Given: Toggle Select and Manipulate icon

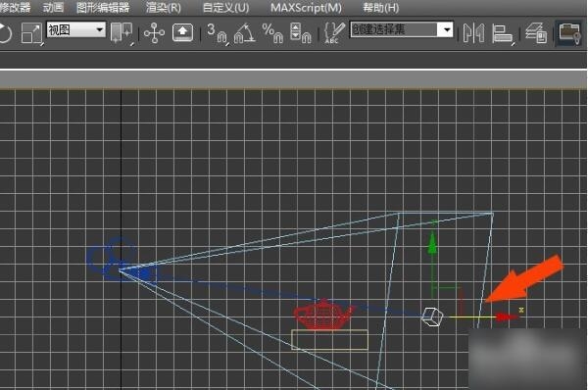Looking at the screenshot, I should (x=154, y=33).
